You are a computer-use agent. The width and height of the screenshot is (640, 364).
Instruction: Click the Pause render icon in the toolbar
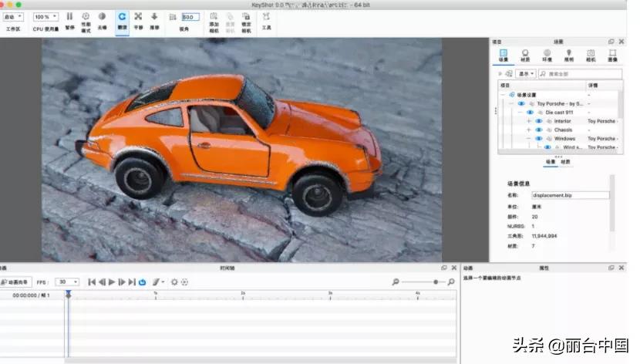(69, 16)
